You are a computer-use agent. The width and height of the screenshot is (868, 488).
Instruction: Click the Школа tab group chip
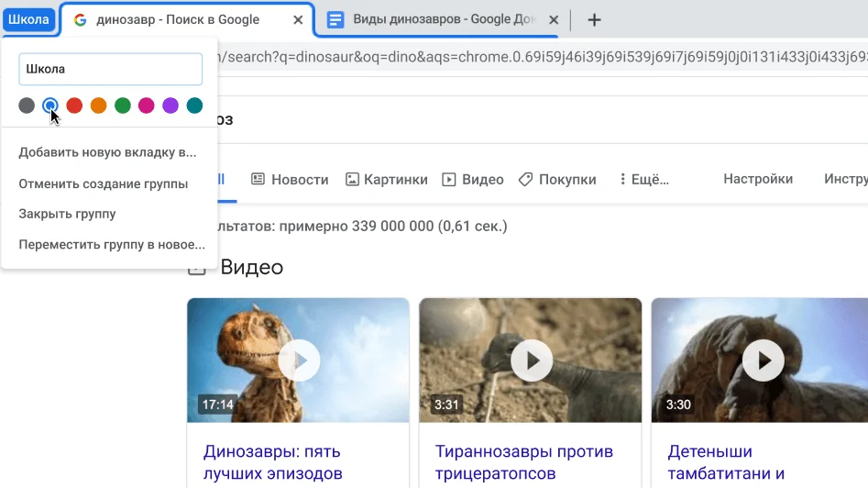coord(28,19)
